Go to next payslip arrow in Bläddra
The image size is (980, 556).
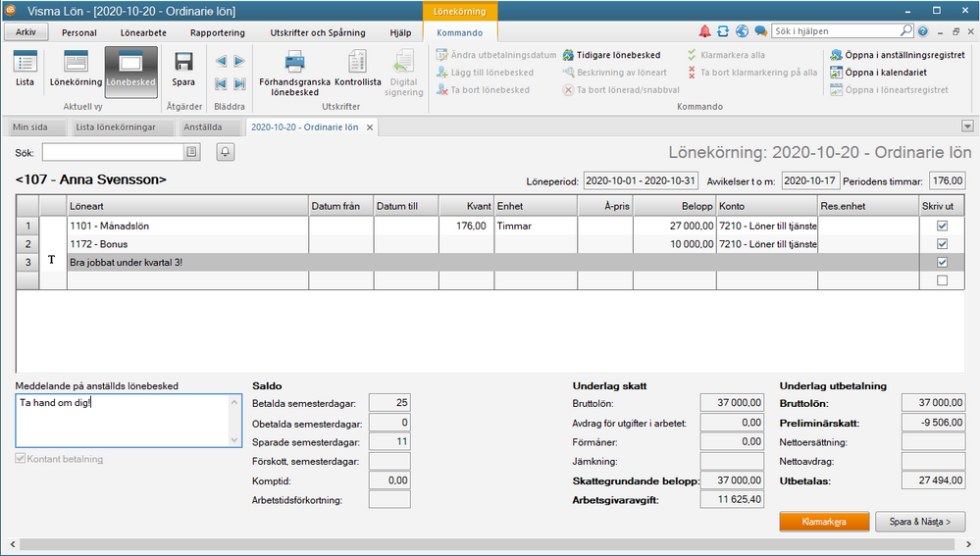[239, 61]
